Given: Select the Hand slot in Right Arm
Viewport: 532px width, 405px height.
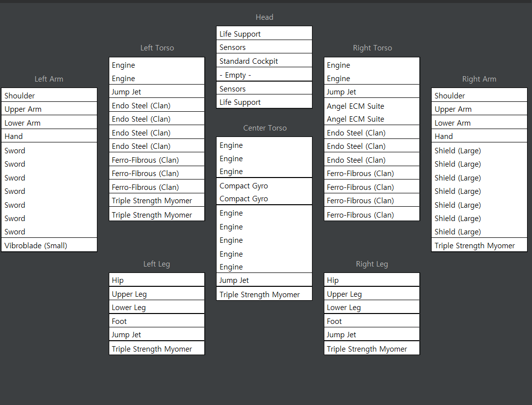Looking at the screenshot, I should [x=479, y=136].
